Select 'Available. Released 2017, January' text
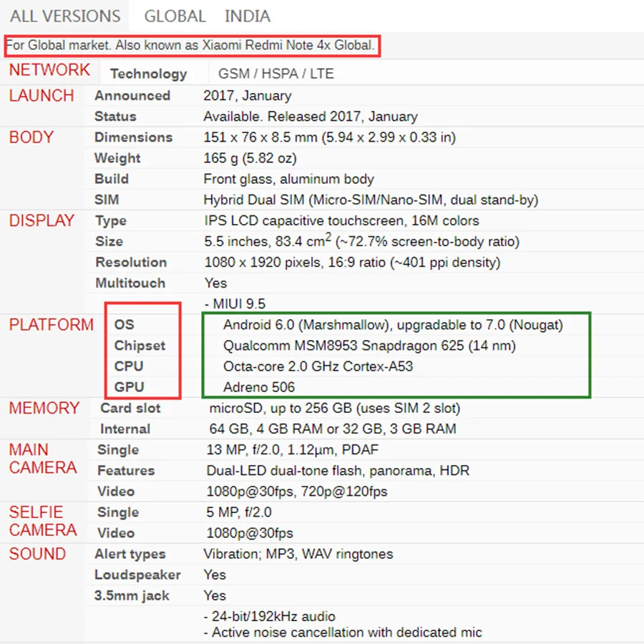The image size is (644, 644). click(311, 117)
